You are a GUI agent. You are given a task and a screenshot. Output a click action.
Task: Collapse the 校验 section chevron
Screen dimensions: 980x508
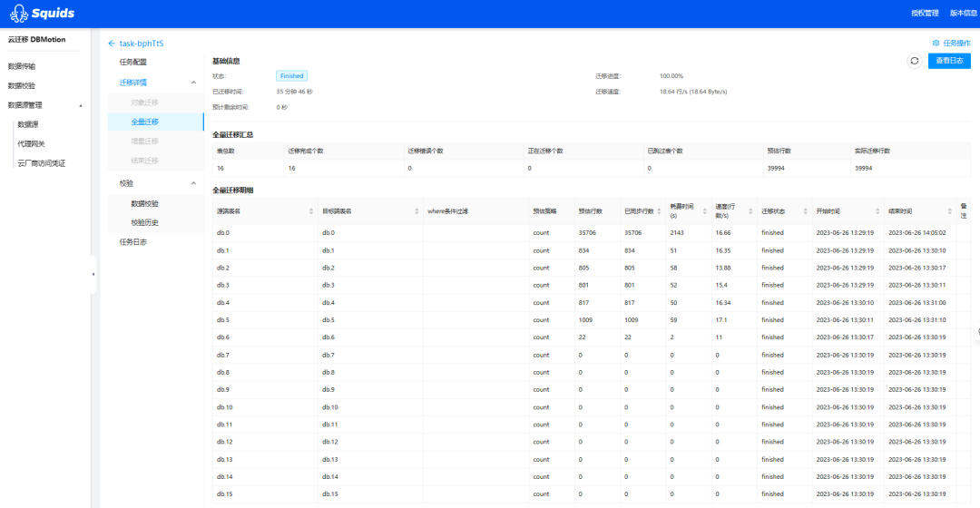pos(193,183)
